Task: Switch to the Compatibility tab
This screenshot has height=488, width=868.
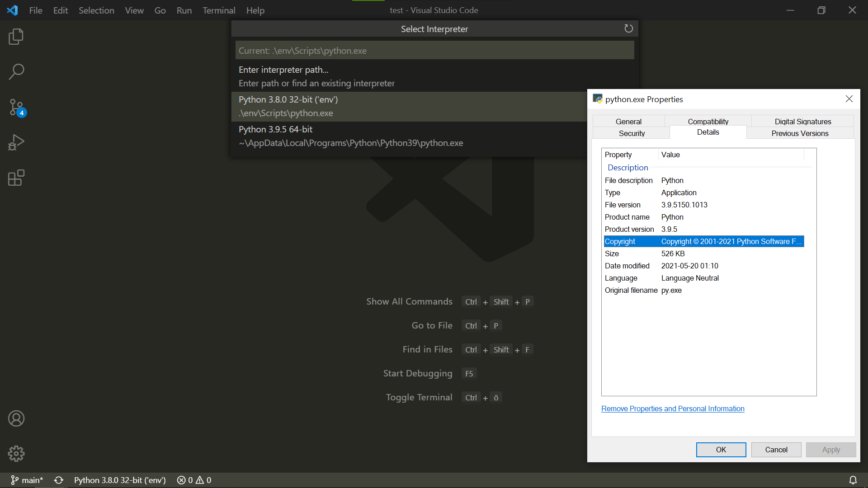Action: (708, 121)
